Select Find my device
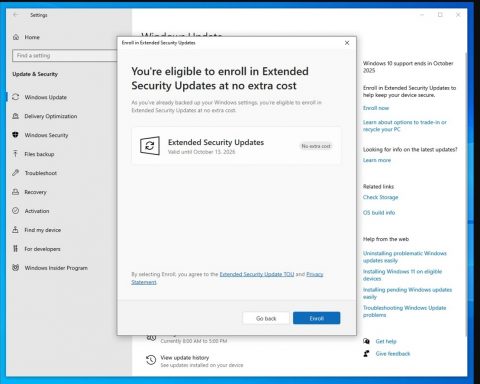 [x=43, y=230]
